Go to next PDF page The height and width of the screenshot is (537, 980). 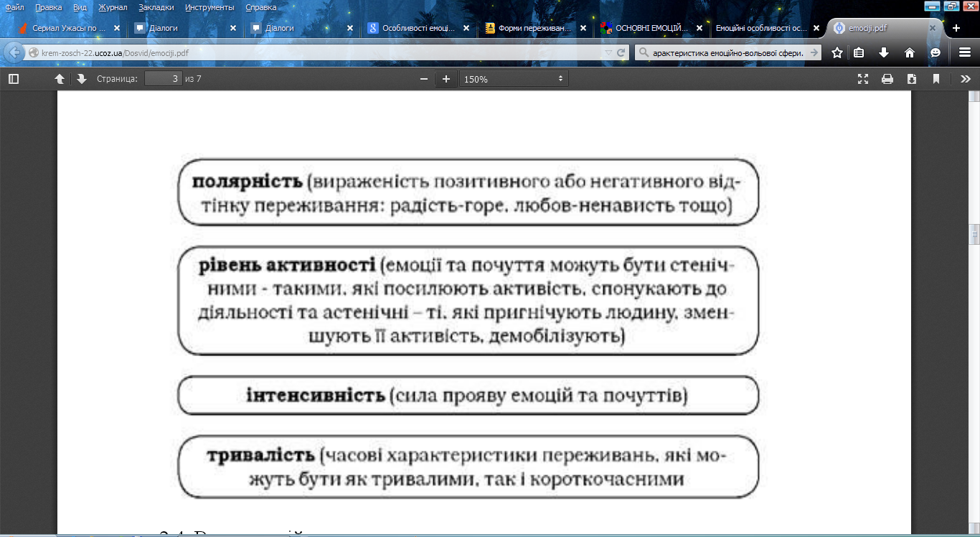point(81,79)
